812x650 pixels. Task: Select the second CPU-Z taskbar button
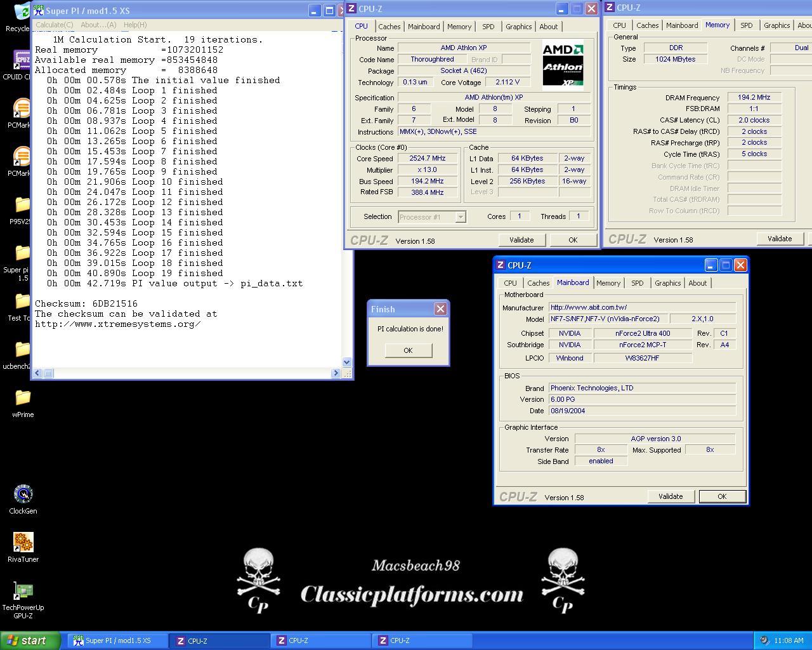coord(321,640)
